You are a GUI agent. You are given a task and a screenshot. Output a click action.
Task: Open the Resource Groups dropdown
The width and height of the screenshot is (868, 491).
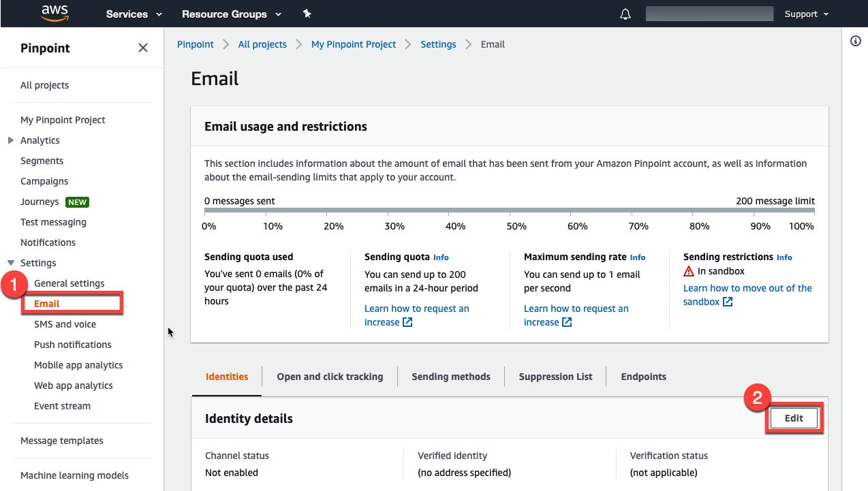click(x=232, y=14)
